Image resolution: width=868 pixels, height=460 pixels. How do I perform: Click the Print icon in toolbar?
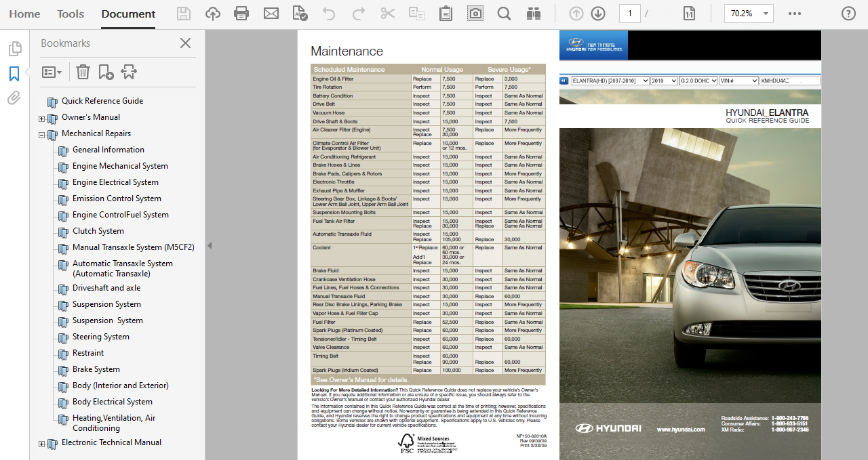tap(241, 14)
